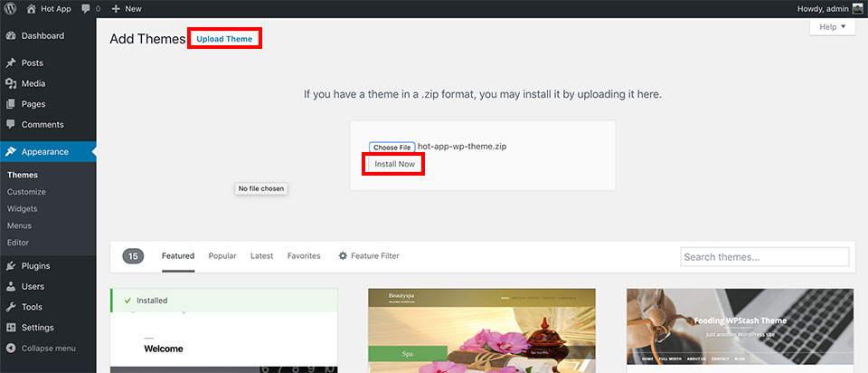Click the Collapse menu label
This screenshot has width=868, height=373.
[49, 349]
